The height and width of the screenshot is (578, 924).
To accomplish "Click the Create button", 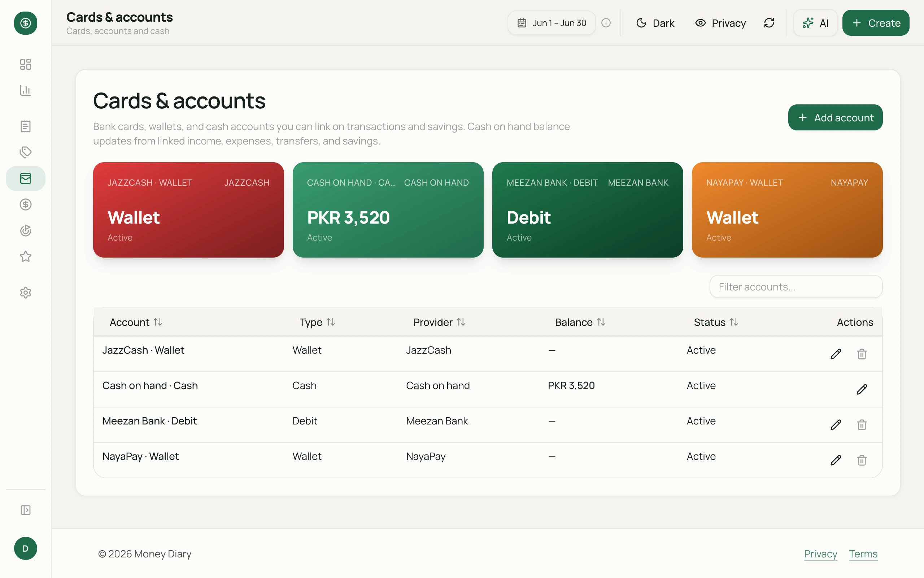I will (876, 23).
